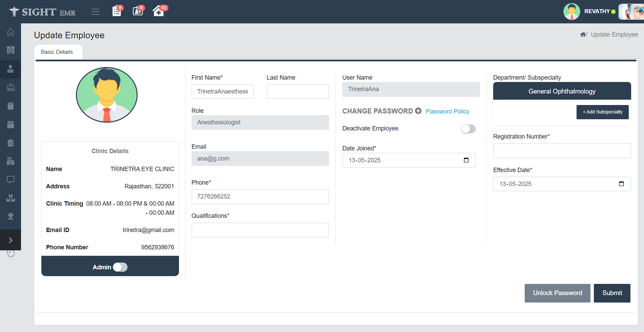Select the Basic Details tab
Viewport: 644px width, 332px height.
[x=57, y=52]
